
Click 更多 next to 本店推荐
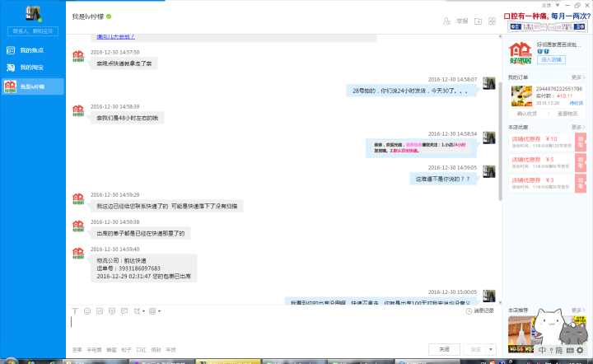[x=577, y=310]
